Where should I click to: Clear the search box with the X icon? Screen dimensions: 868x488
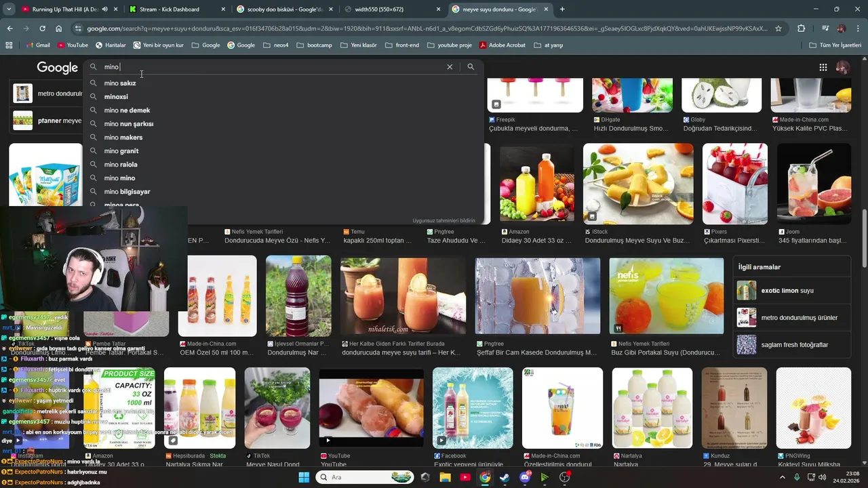449,67
